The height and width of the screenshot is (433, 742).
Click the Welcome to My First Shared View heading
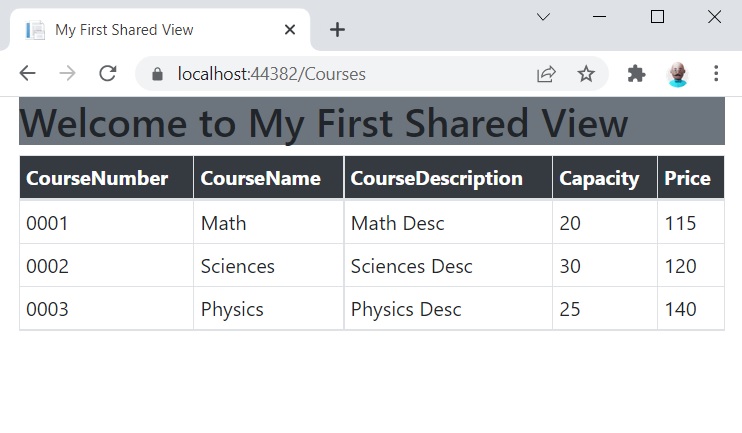point(324,123)
